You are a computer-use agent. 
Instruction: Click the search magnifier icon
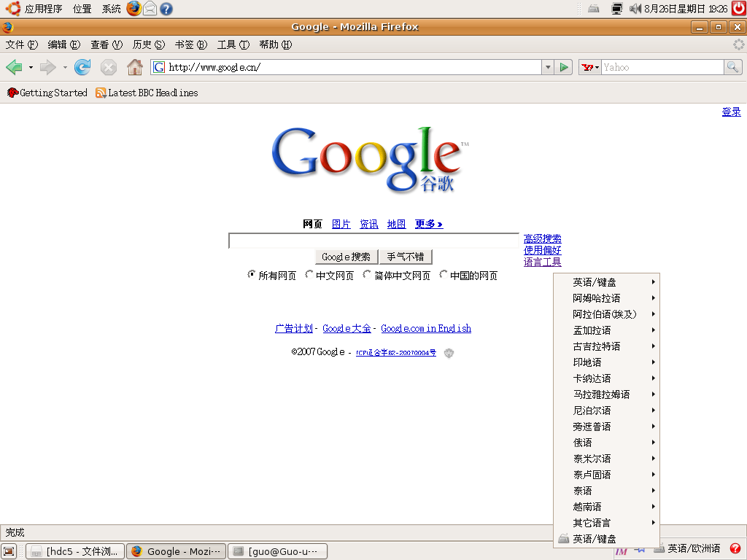click(x=732, y=67)
